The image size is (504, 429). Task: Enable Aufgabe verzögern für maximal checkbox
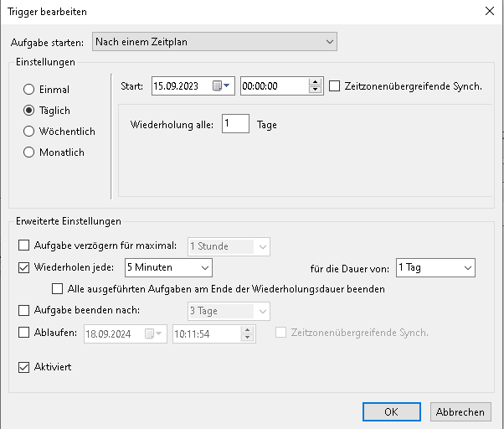pos(23,246)
